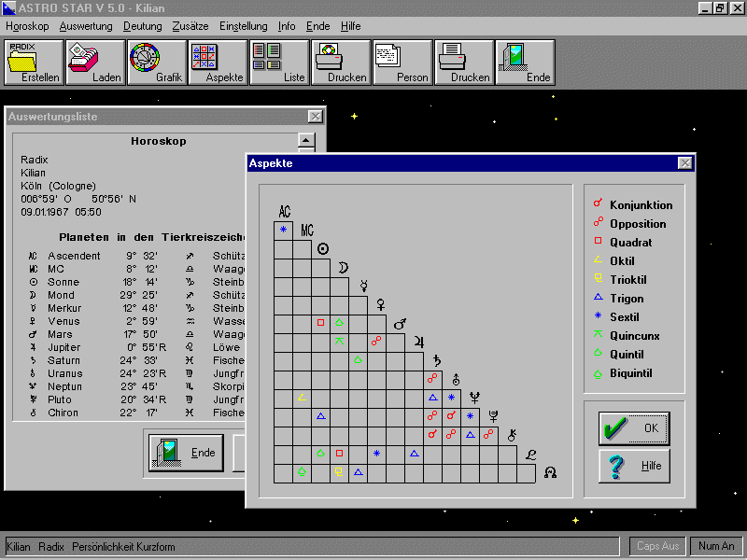Open the Horoskop menu
The width and height of the screenshot is (747, 560).
(x=27, y=26)
